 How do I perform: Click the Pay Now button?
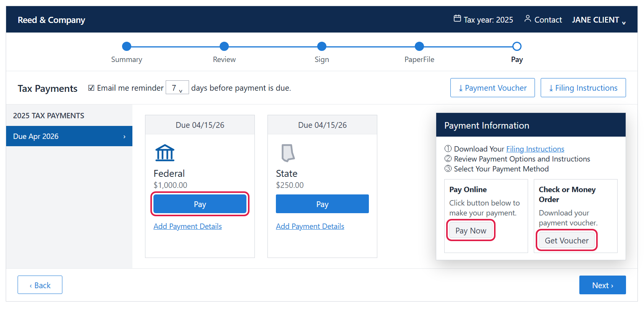pos(471,230)
